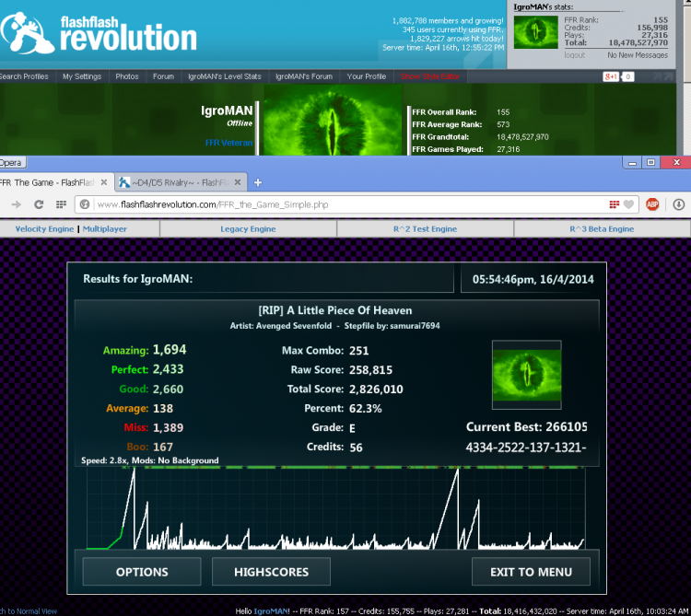Close the FFR The Game tab

104,181
